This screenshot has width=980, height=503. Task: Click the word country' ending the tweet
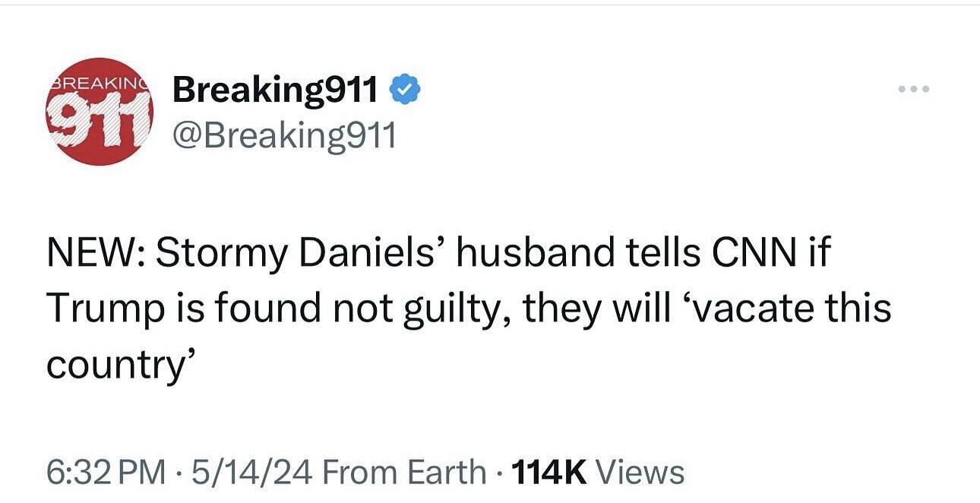coord(116,365)
